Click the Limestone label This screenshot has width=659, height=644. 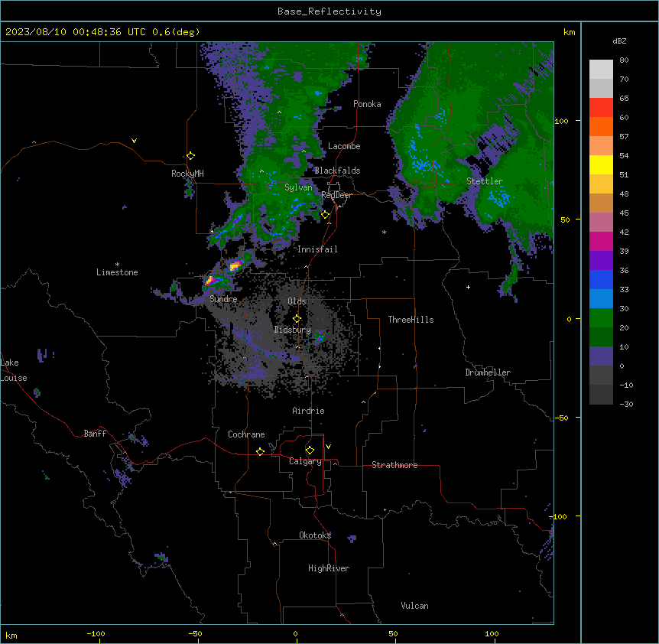tap(117, 272)
